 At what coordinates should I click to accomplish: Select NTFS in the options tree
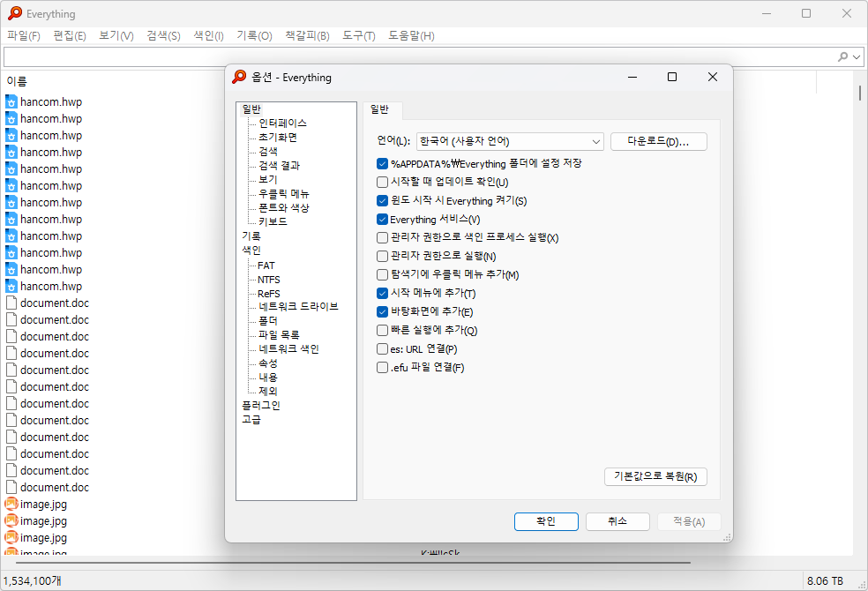click(x=269, y=280)
